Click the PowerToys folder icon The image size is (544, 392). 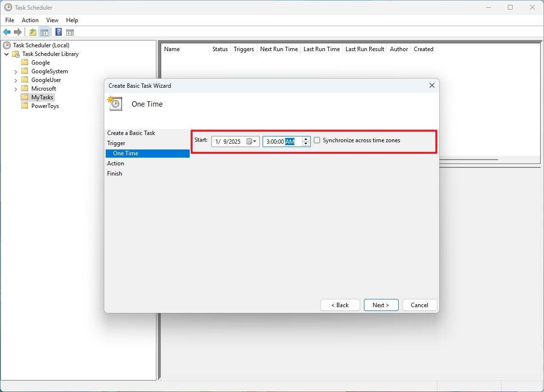24,106
